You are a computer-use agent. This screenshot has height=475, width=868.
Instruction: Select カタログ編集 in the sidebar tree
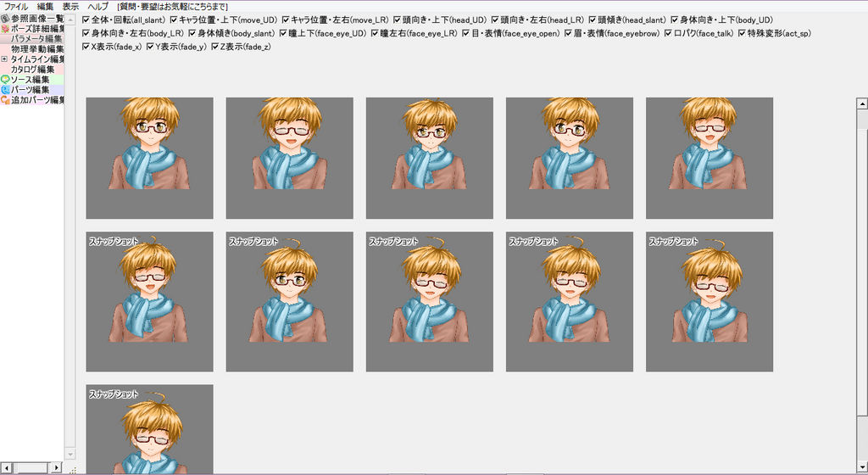pyautogui.click(x=33, y=70)
